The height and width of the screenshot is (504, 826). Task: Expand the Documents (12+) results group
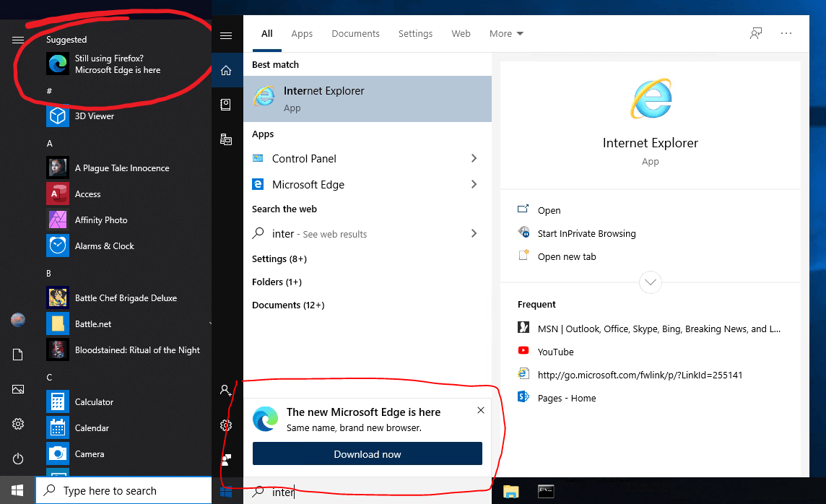288,305
